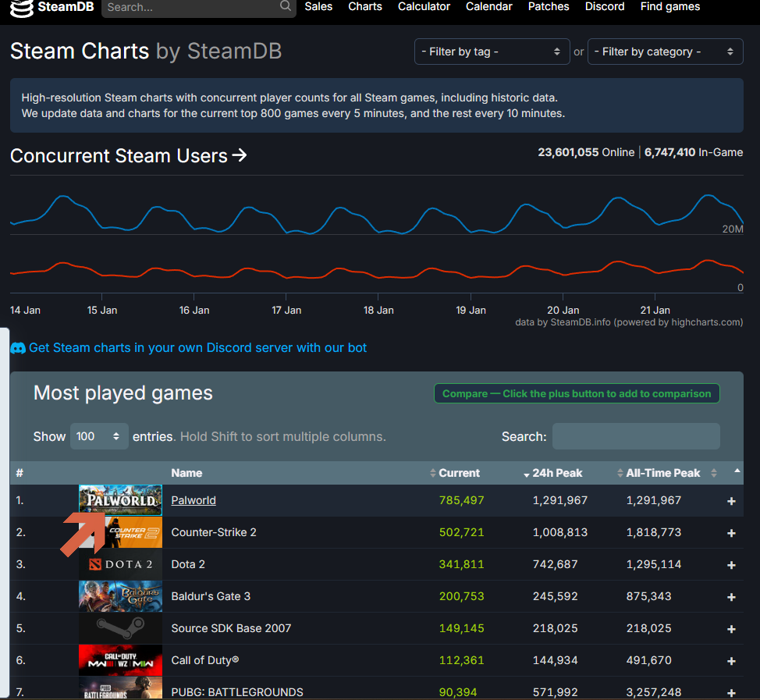Click the 17 Jan point on chart axis

click(286, 311)
